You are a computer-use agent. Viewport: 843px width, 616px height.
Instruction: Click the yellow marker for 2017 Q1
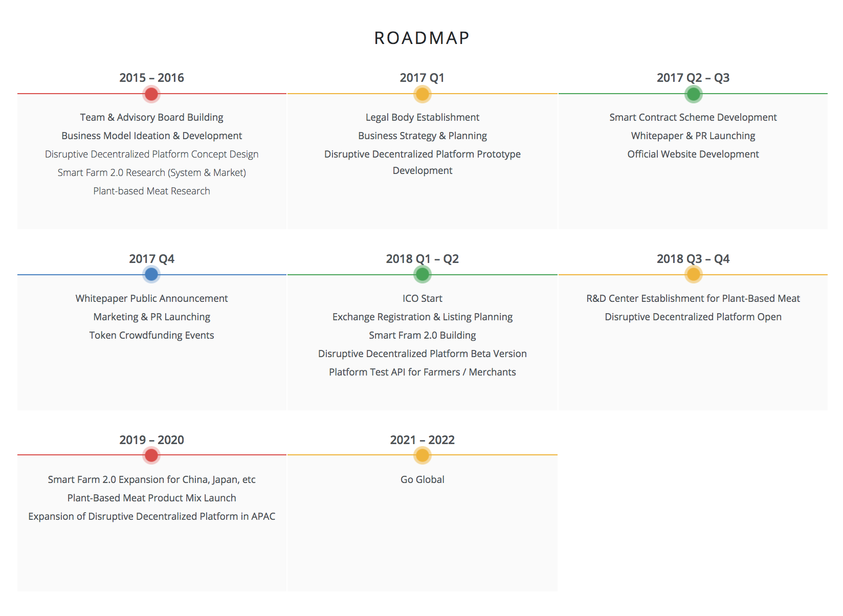(423, 94)
